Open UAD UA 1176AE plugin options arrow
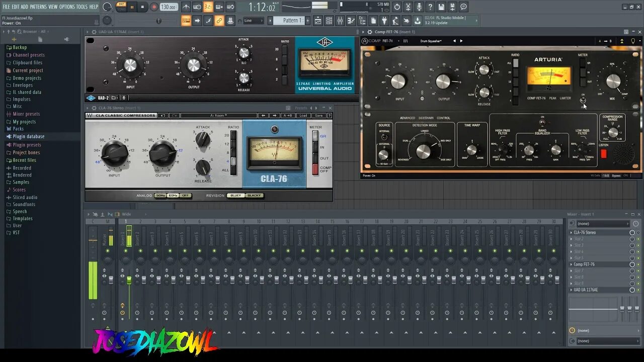Viewport: 644px width, 362px height. tap(88, 32)
